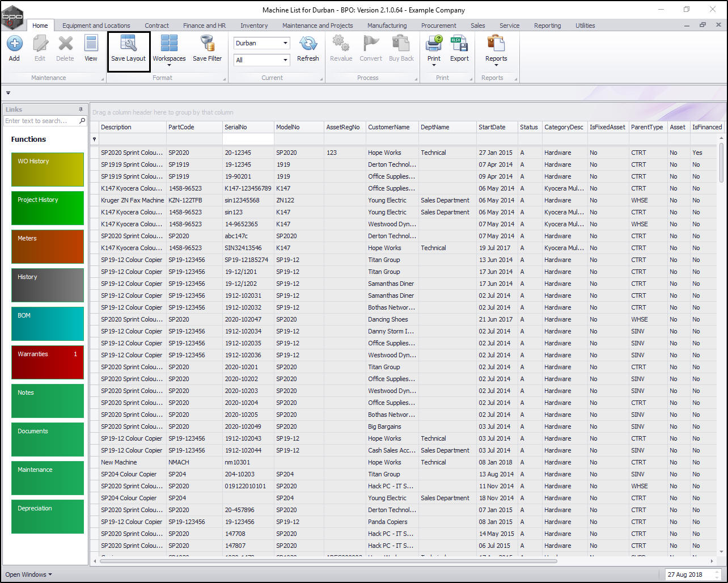Switch to the Home tab
The image size is (728, 583).
point(40,26)
